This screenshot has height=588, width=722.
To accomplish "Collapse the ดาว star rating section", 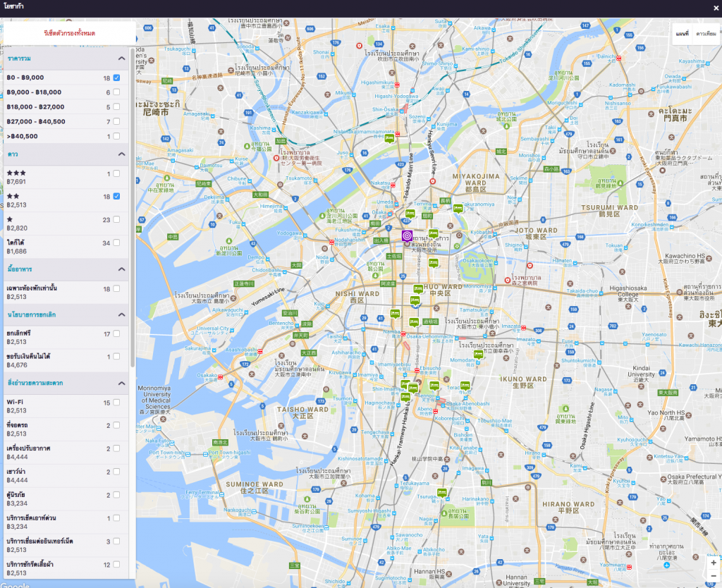I will pyautogui.click(x=121, y=154).
